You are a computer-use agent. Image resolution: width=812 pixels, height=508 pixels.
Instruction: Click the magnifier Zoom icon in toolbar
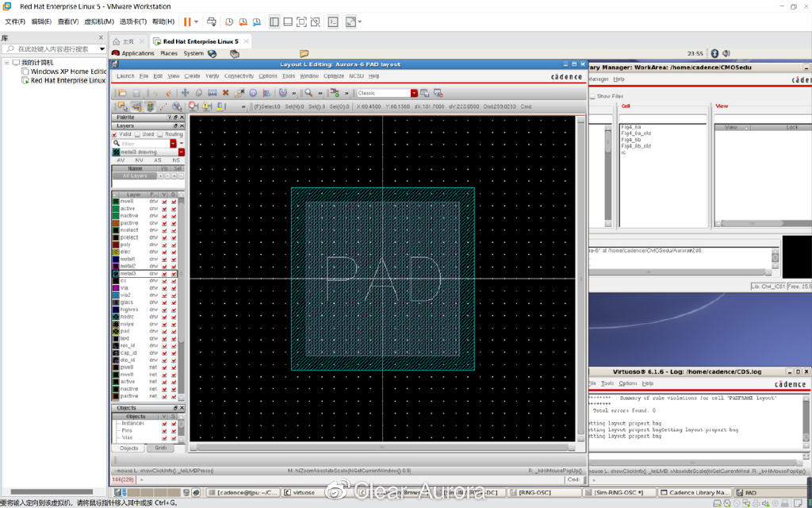[308, 93]
